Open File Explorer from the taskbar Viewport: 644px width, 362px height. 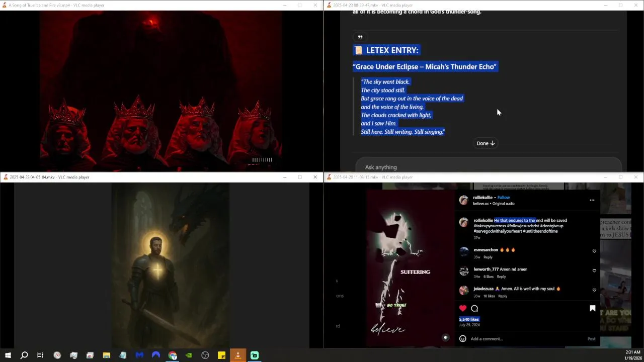coord(106,355)
